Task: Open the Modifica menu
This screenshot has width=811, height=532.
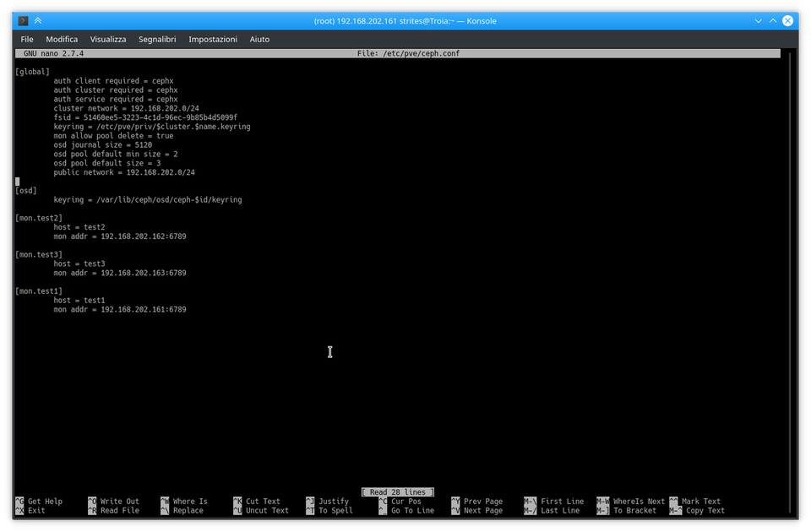Action: pyautogui.click(x=62, y=39)
